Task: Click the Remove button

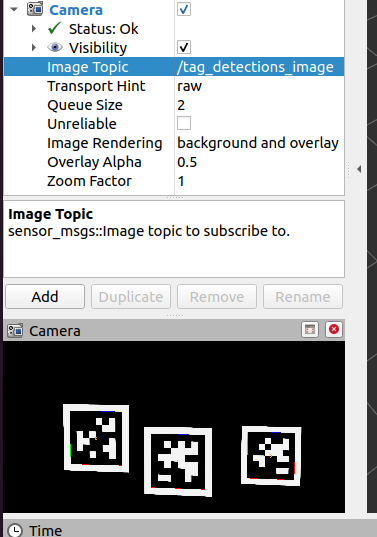Action: click(x=217, y=297)
